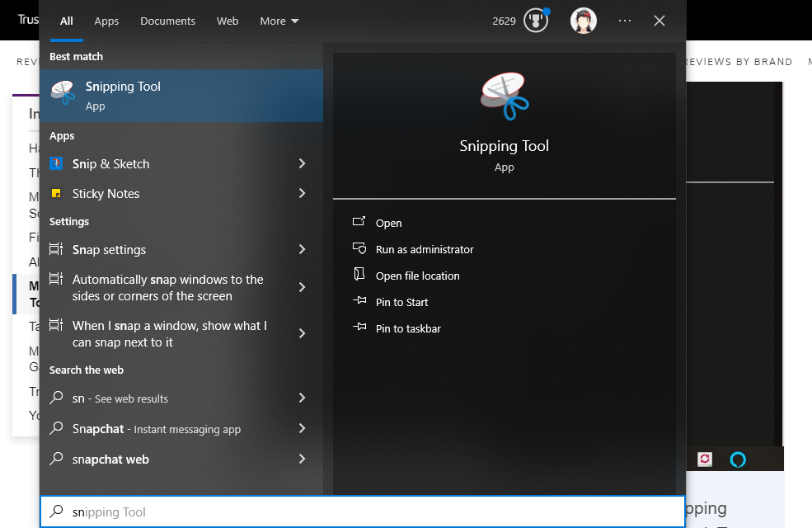Click sn - See web results text
The width and height of the screenshot is (812, 528).
click(x=120, y=398)
